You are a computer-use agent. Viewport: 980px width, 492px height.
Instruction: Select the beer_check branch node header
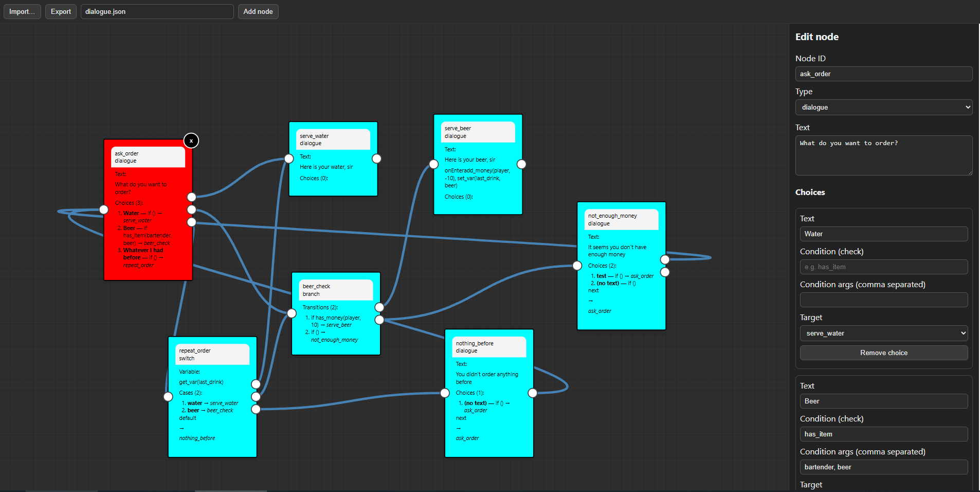click(336, 290)
